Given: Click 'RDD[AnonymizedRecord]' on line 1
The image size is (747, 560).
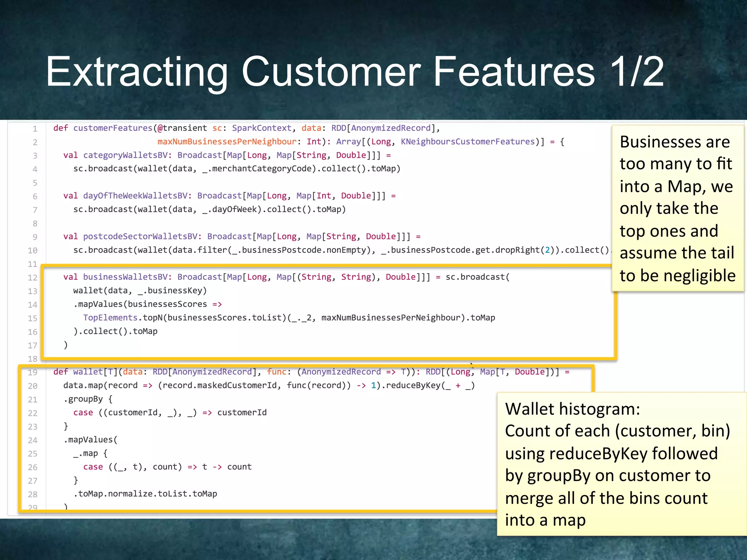Looking at the screenshot, I should pyautogui.click(x=383, y=128).
